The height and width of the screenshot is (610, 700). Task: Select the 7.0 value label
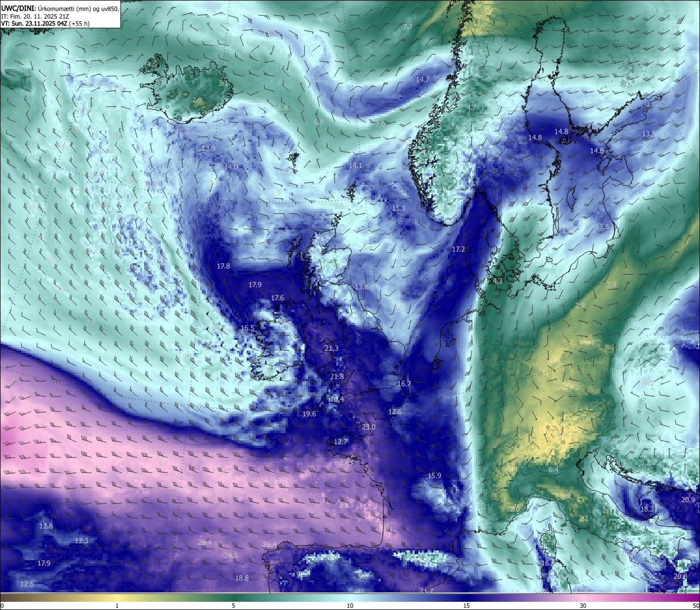tap(380, 125)
